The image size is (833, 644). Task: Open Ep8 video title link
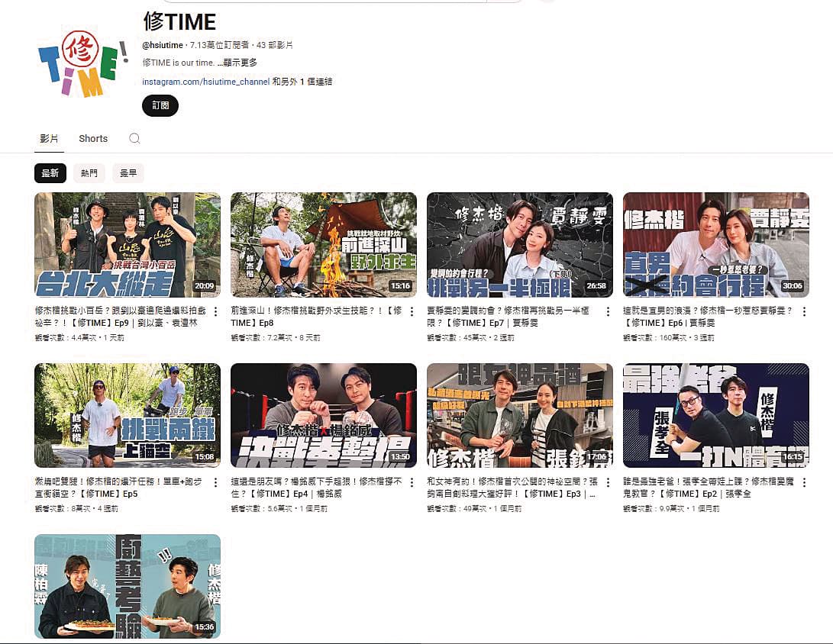point(316,317)
